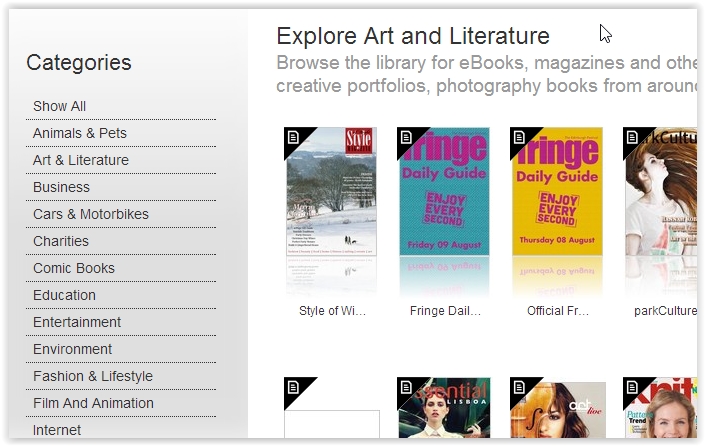Click the "Official Fr..." title link
Screen dimensions: 705x446
558,311
